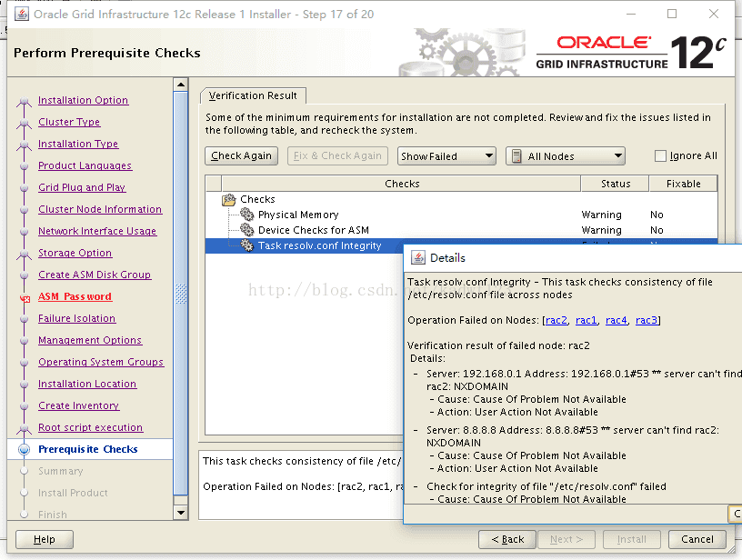Minimize the installer window

click(631, 14)
